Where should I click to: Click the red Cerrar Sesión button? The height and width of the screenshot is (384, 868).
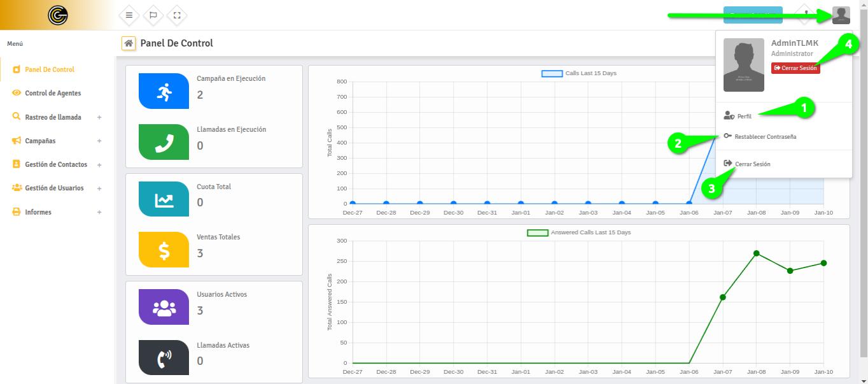tap(795, 68)
